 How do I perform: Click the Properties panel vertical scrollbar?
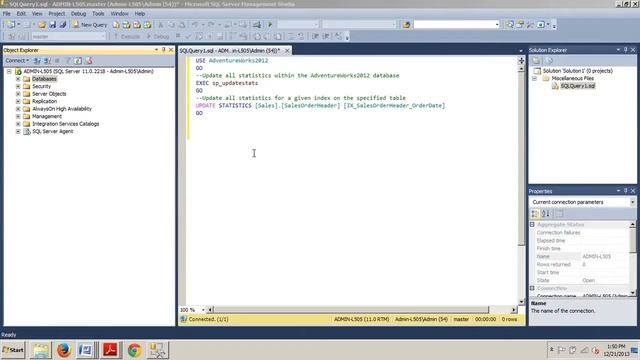click(633, 258)
